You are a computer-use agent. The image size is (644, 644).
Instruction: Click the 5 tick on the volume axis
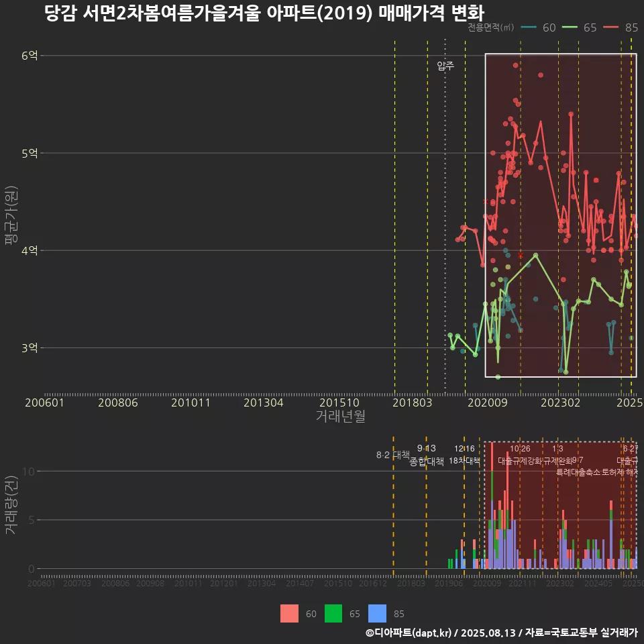(32, 520)
